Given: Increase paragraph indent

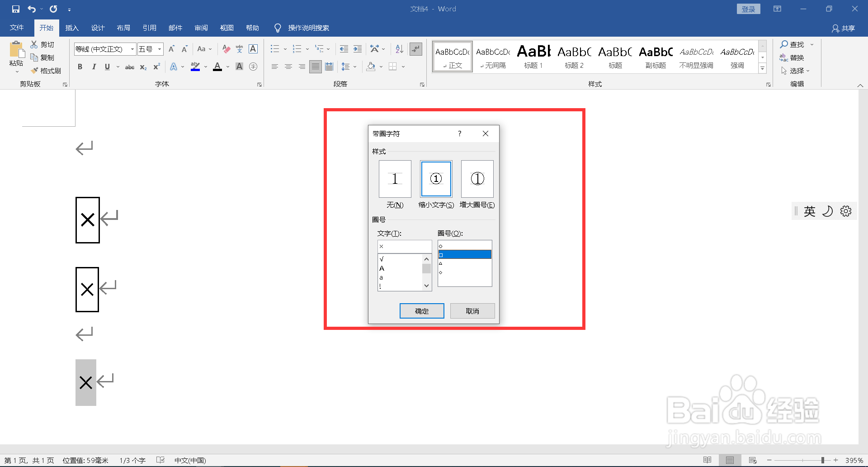Looking at the screenshot, I should point(358,49).
